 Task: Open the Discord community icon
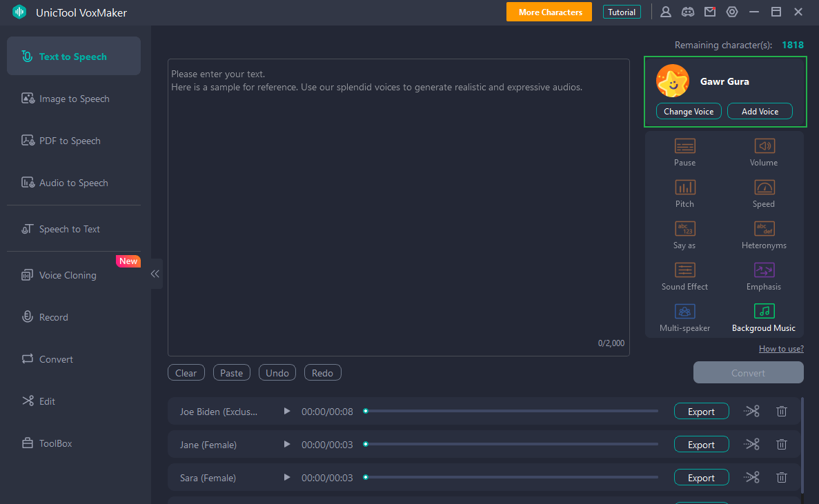coord(687,12)
